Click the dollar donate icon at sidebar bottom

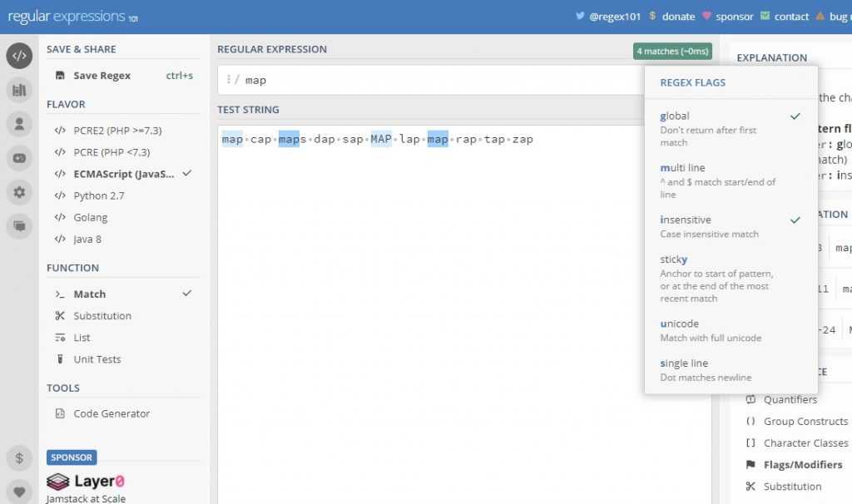coord(19,458)
